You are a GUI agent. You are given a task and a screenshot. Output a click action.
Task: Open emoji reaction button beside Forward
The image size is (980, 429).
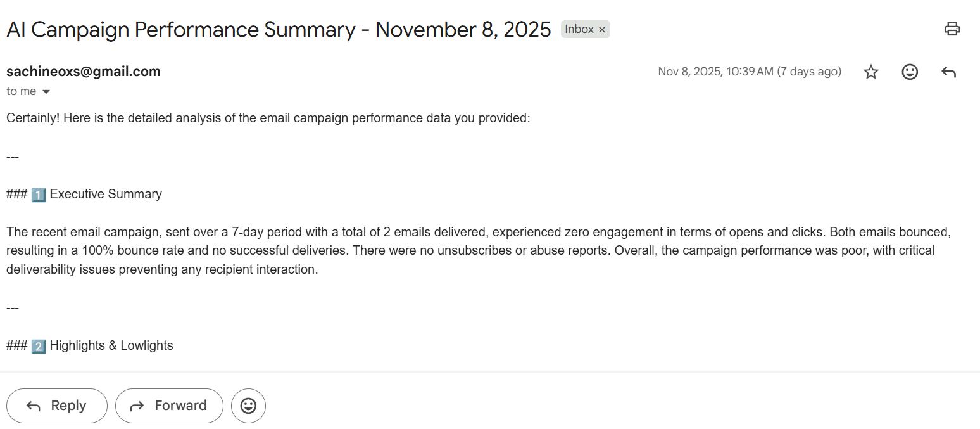coord(248,406)
